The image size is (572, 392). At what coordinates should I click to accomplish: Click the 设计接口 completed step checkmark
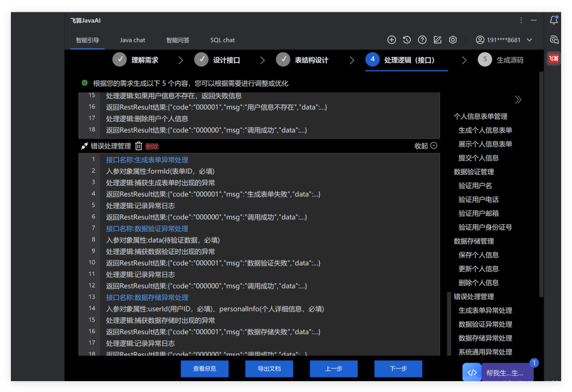pos(202,60)
